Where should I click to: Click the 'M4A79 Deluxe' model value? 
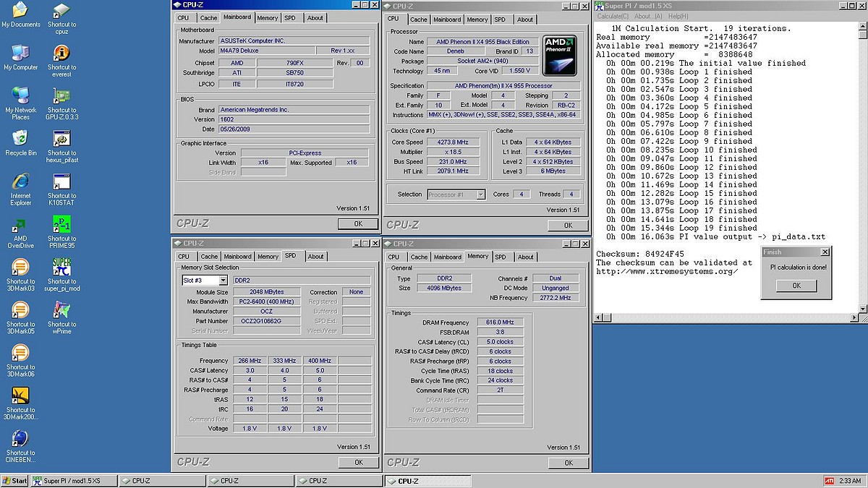tap(268, 51)
